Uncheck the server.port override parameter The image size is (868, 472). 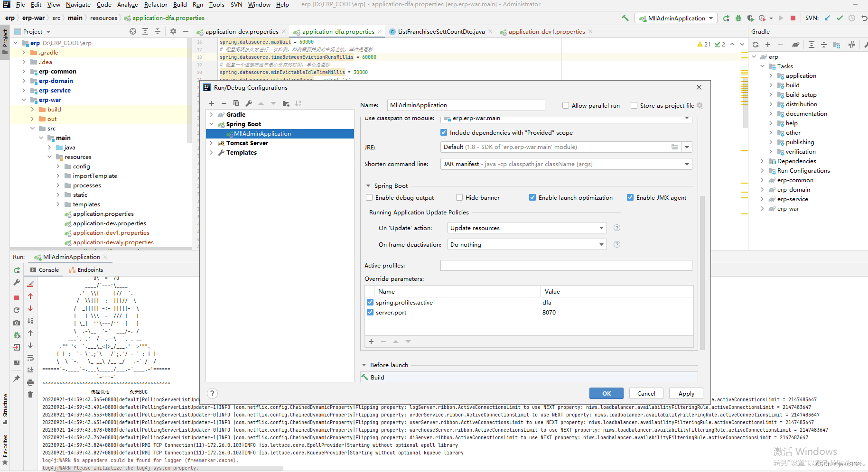(370, 312)
